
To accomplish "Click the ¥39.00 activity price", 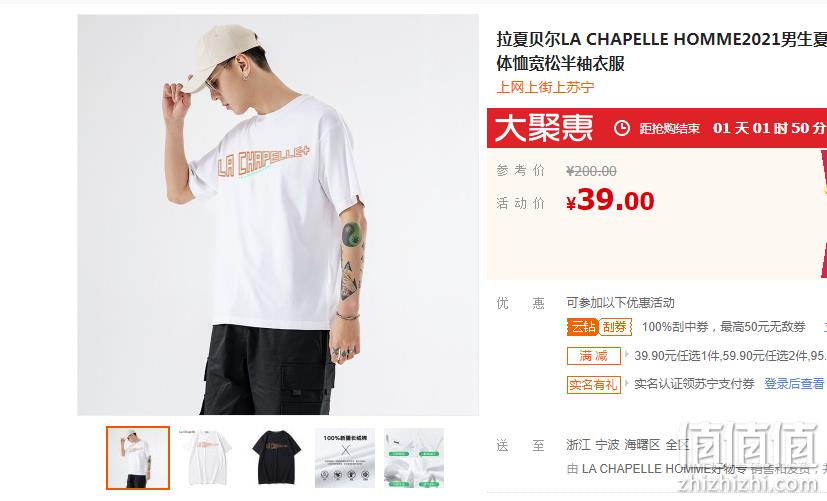I will [x=610, y=201].
